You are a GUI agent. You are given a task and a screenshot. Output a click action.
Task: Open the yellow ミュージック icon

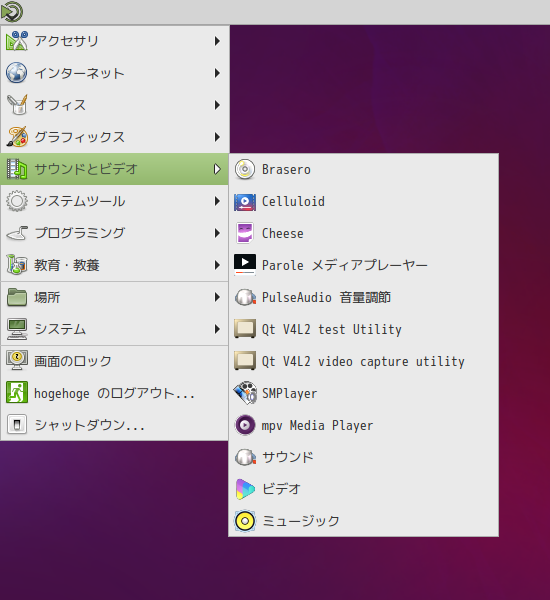(245, 521)
